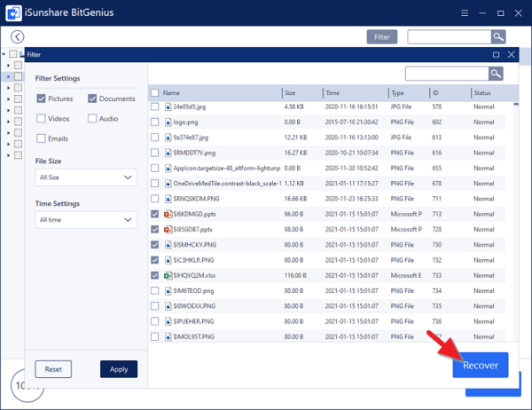Uncheck the Pictures filter checkbox
This screenshot has height=410, width=532.
coord(41,99)
